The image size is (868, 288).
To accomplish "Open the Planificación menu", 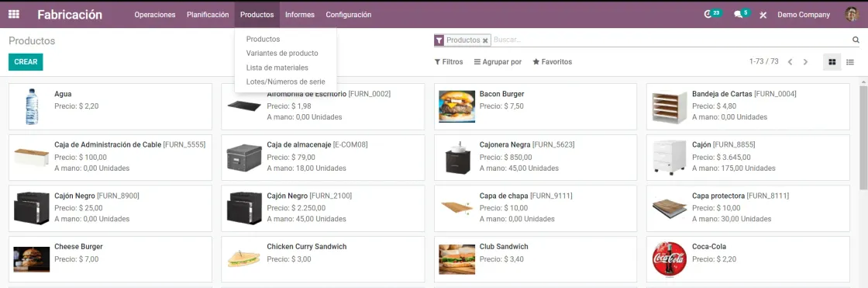I will [208, 15].
